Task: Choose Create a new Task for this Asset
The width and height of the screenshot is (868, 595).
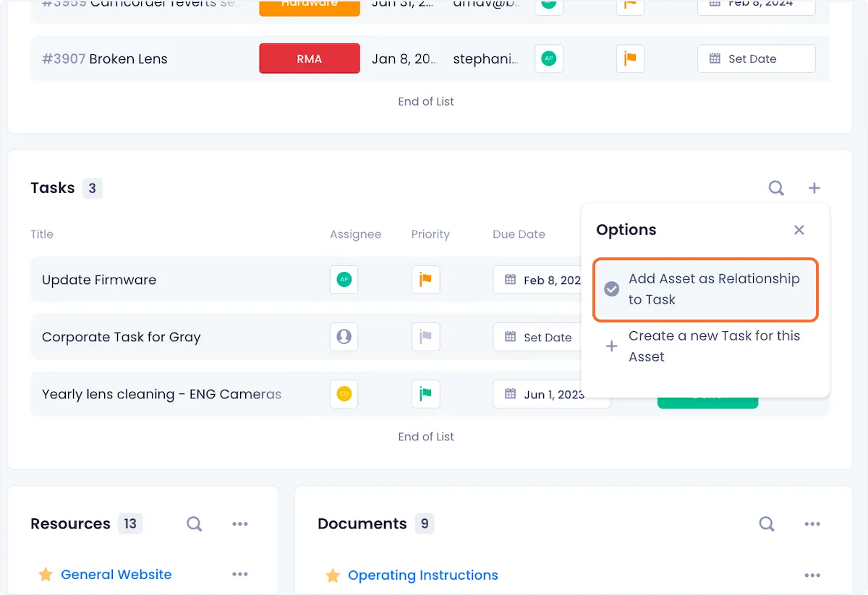Action: point(705,346)
